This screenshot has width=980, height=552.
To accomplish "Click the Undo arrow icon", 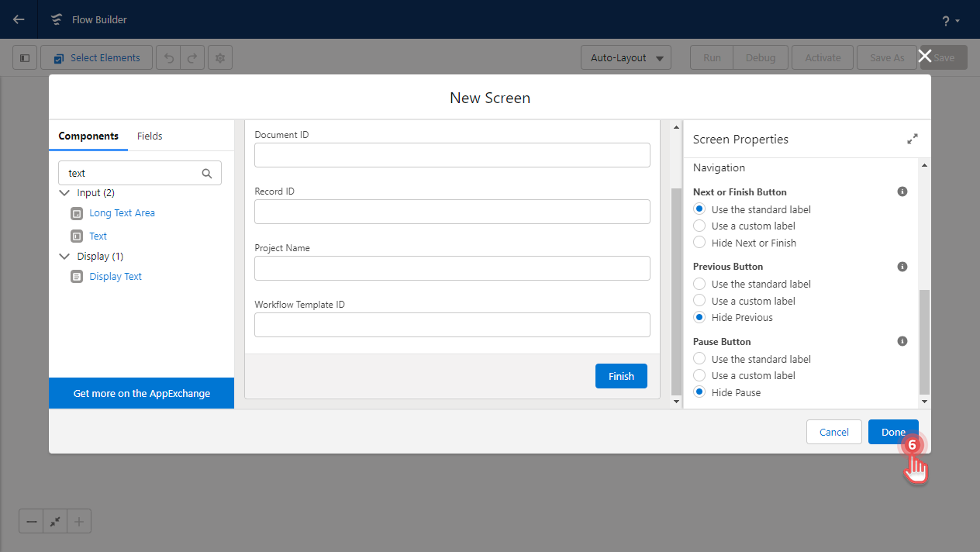I will 168,57.
